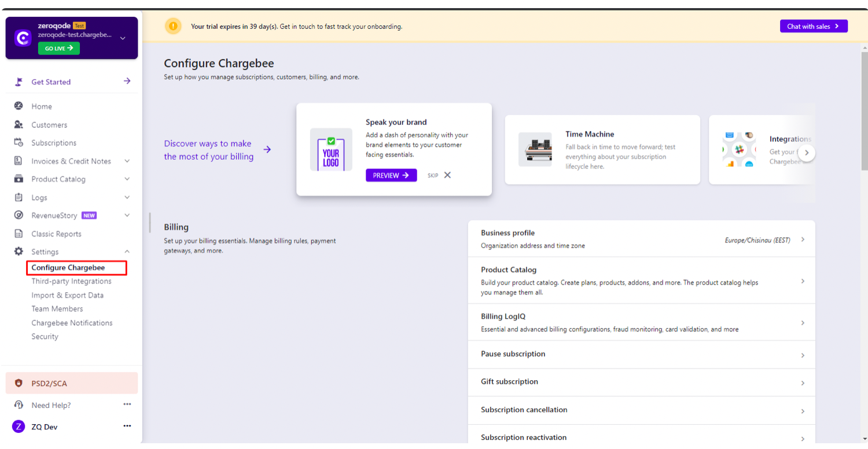This screenshot has height=449, width=868.
Task: Click the Classic Reports document icon
Action: (19, 234)
